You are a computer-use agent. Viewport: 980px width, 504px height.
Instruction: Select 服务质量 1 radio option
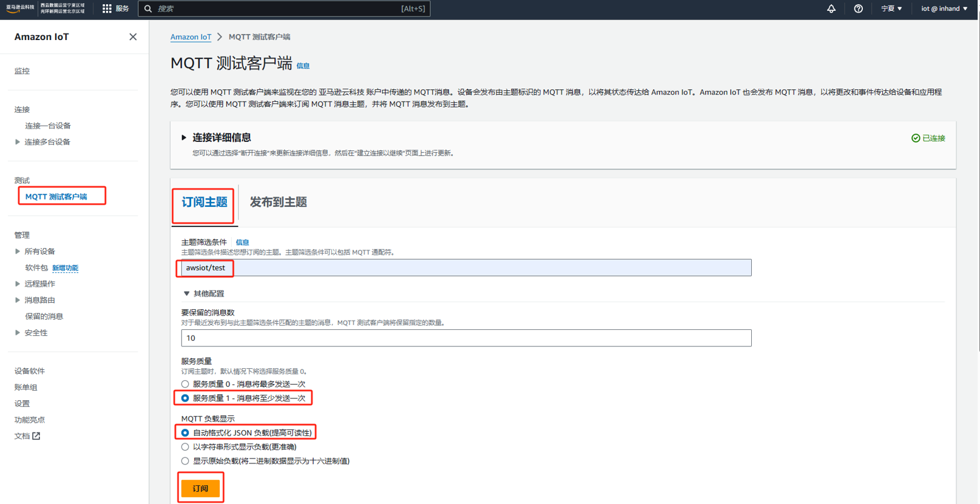click(185, 398)
